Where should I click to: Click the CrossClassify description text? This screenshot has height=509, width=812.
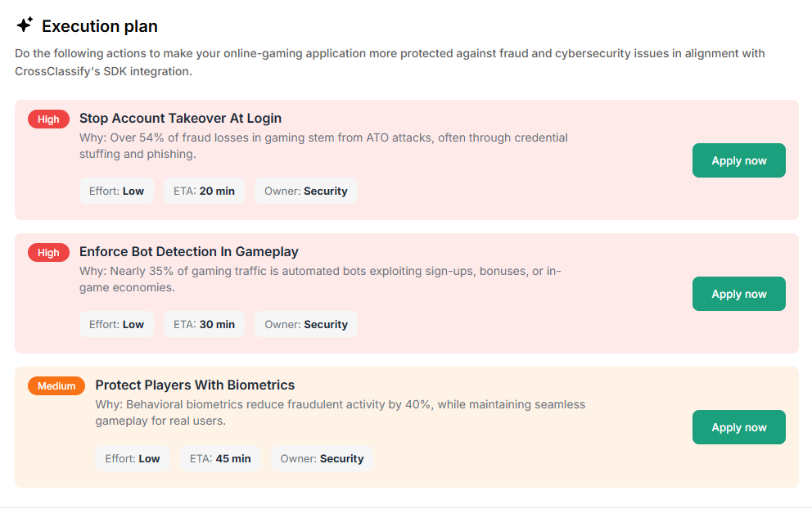[390, 61]
